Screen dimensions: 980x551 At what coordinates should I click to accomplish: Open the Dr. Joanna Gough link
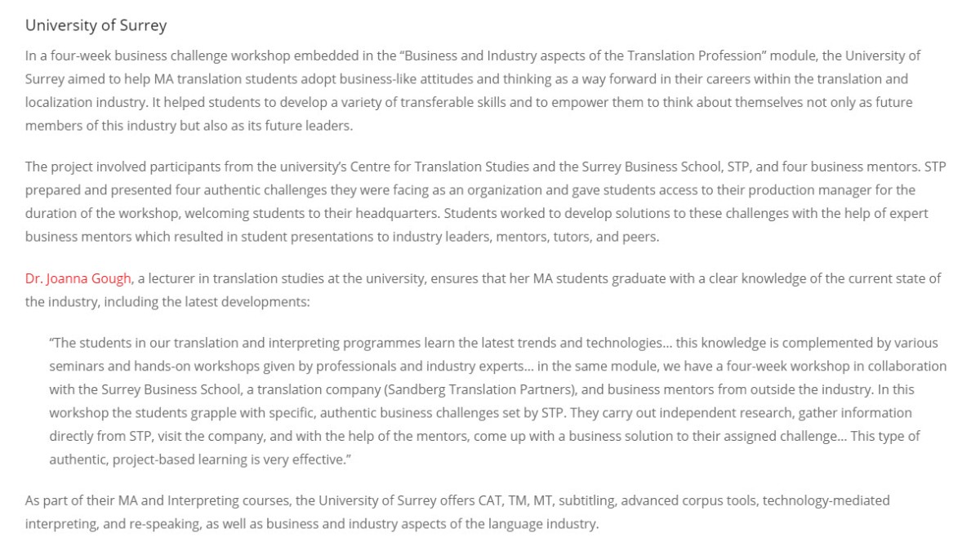78,278
